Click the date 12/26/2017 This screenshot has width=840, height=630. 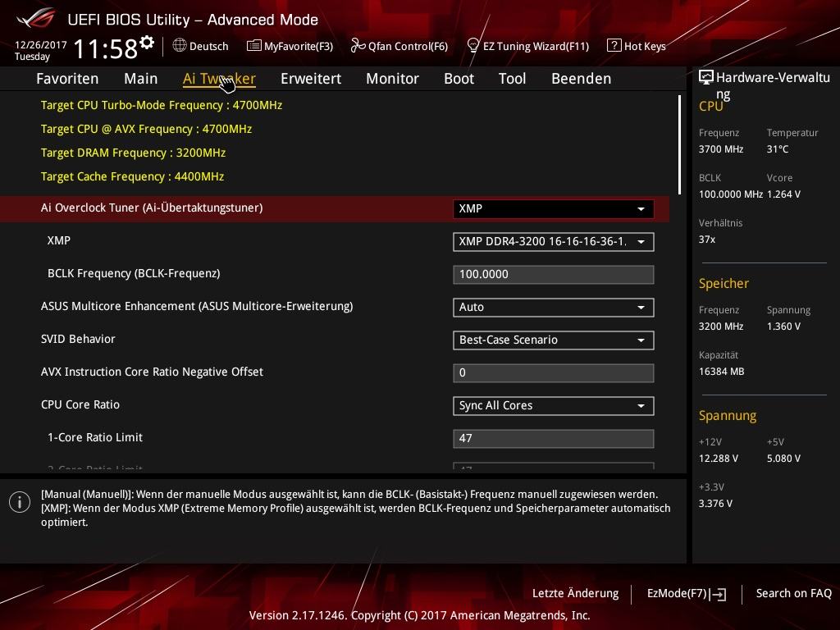click(41, 45)
